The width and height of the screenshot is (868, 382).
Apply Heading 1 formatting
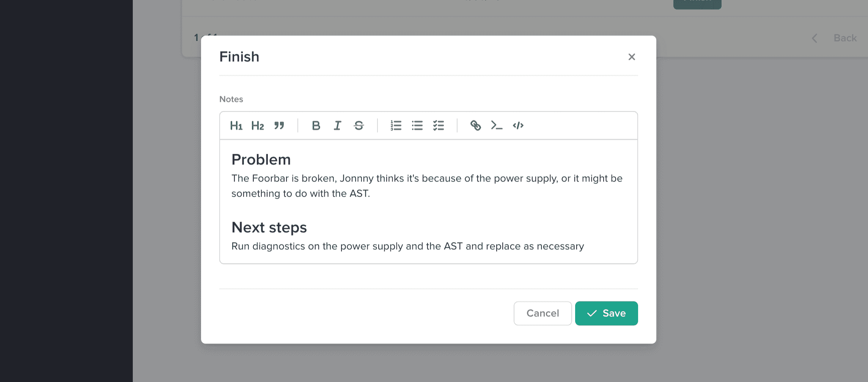pyautogui.click(x=236, y=125)
